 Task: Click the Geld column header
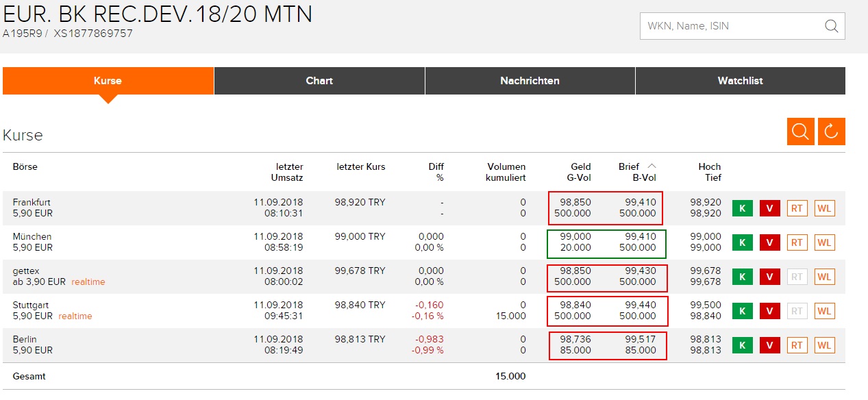coord(580,166)
